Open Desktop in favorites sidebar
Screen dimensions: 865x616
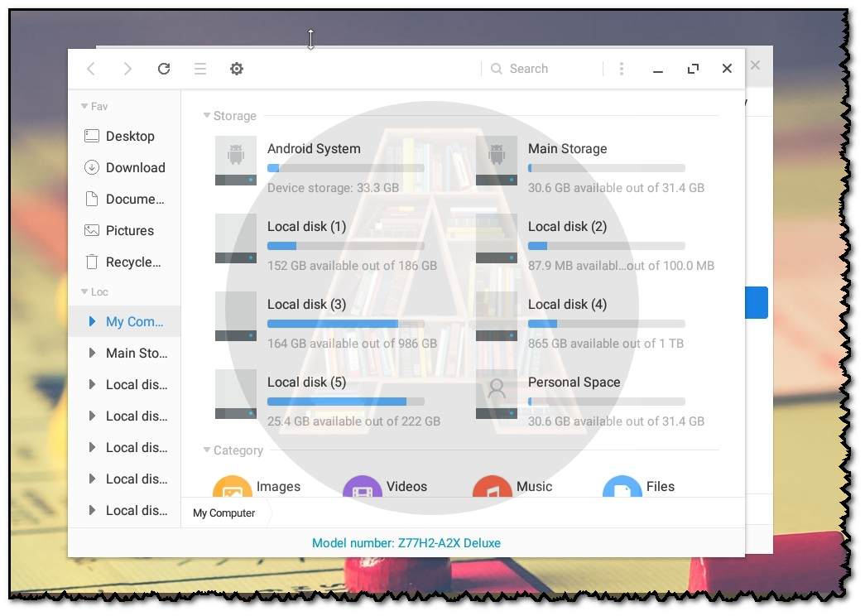125,137
